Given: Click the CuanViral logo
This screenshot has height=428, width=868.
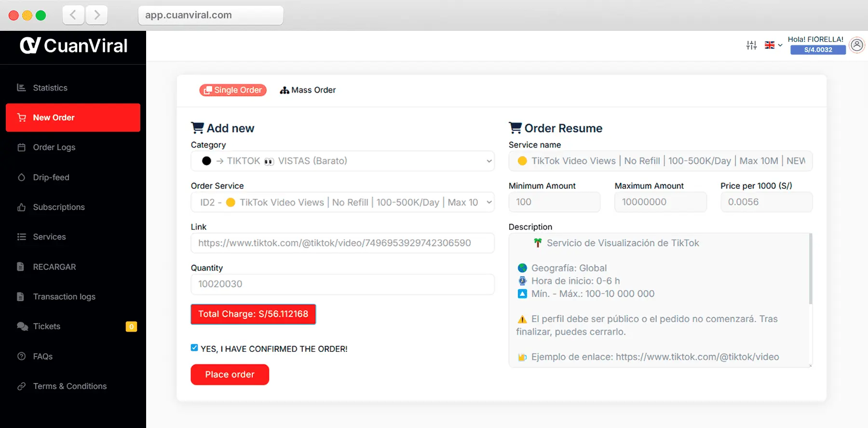Looking at the screenshot, I should [x=73, y=46].
